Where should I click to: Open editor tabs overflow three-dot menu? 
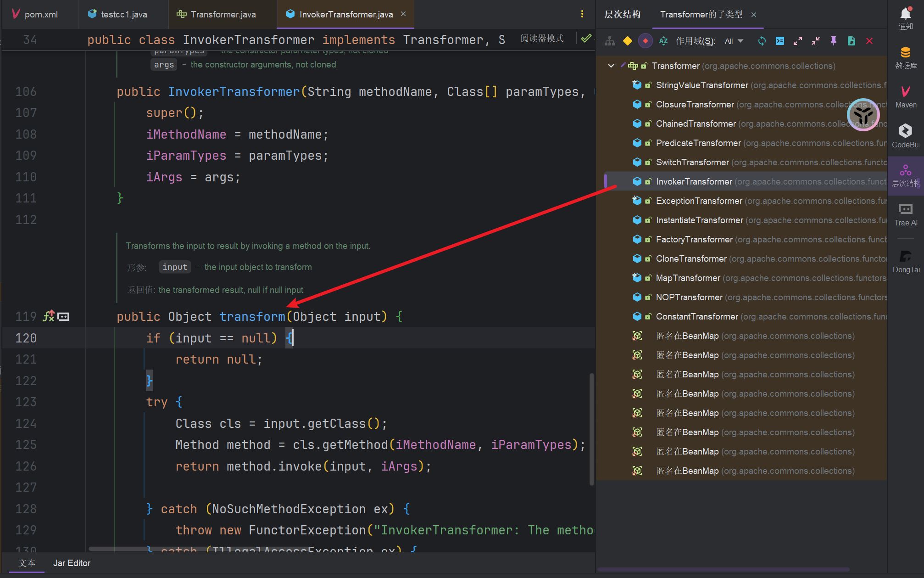(x=582, y=14)
